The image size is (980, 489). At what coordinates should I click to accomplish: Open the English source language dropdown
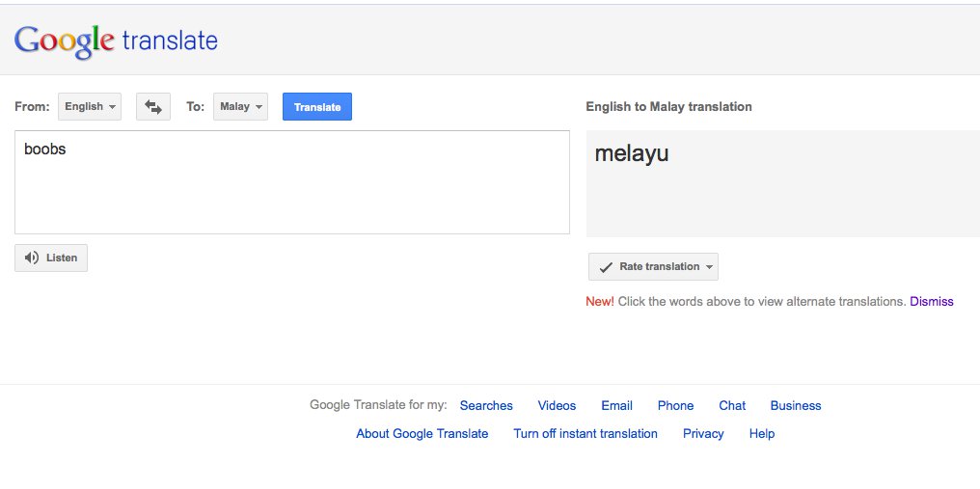(90, 106)
